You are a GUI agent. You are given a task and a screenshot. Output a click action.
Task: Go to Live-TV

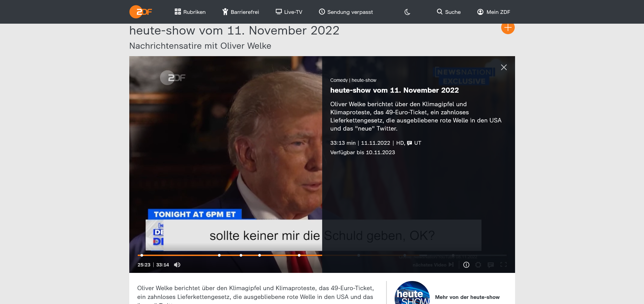(289, 12)
